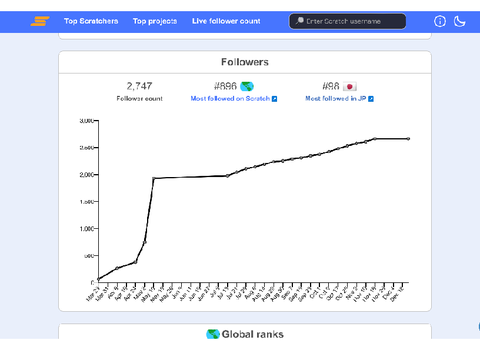Image resolution: width=480 pixels, height=360 pixels.
Task: Click the Japan flag icon
Action: coord(350,87)
